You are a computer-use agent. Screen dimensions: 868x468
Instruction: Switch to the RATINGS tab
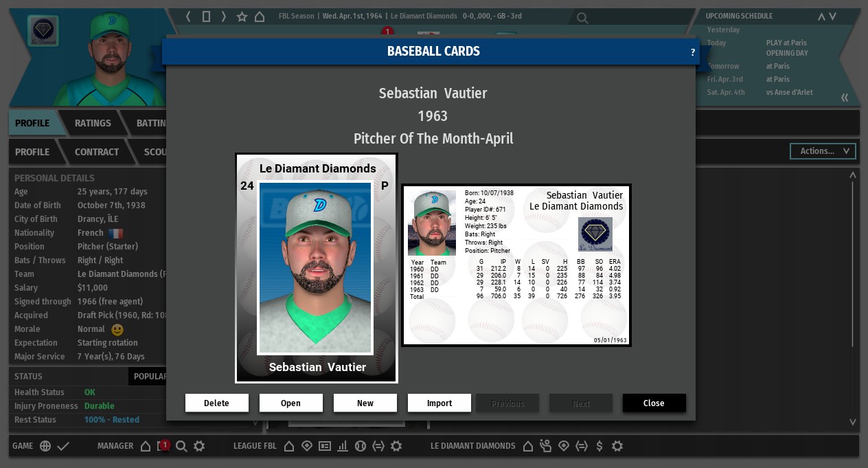click(93, 123)
